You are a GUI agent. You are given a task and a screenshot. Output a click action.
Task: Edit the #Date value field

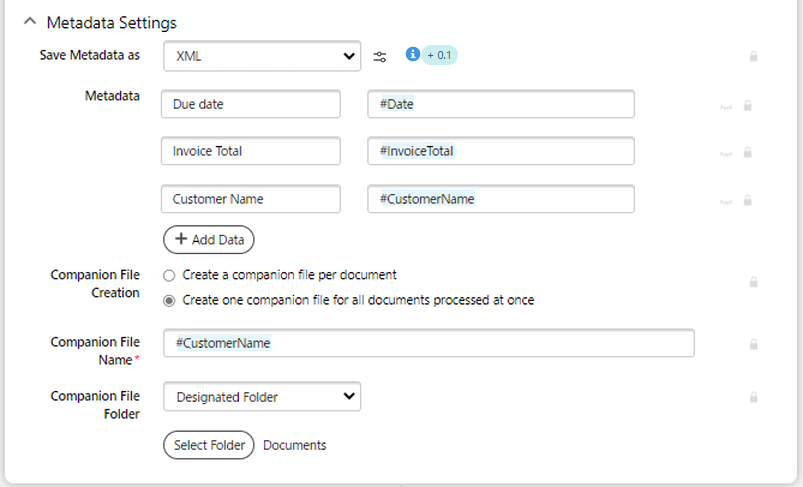click(x=501, y=104)
